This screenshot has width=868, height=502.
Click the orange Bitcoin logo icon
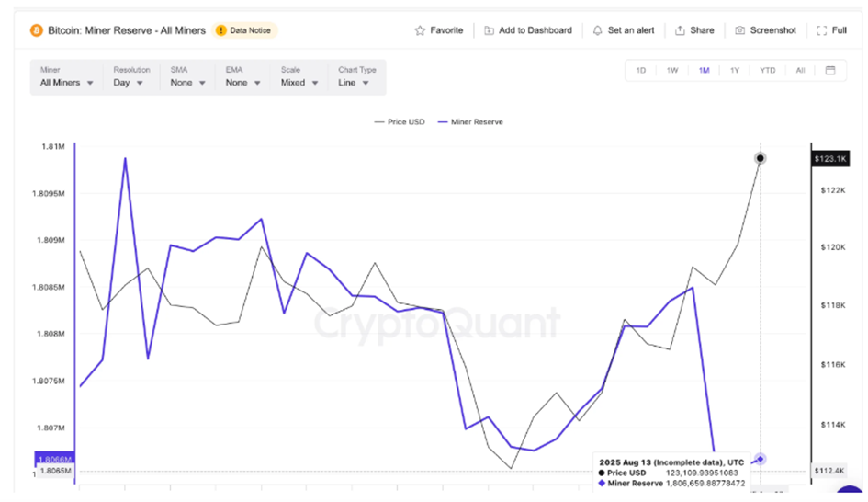click(x=36, y=30)
